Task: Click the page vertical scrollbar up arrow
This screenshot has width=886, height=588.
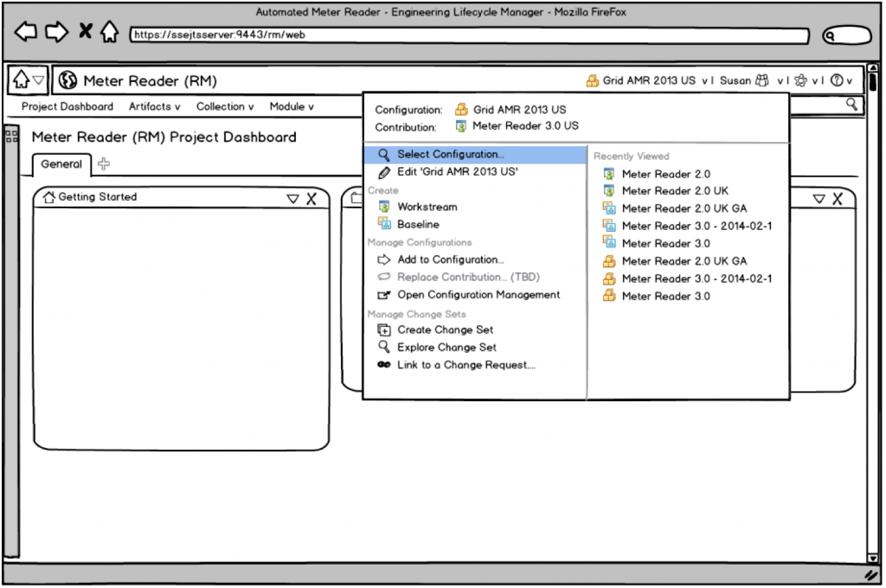Action: pos(873,68)
